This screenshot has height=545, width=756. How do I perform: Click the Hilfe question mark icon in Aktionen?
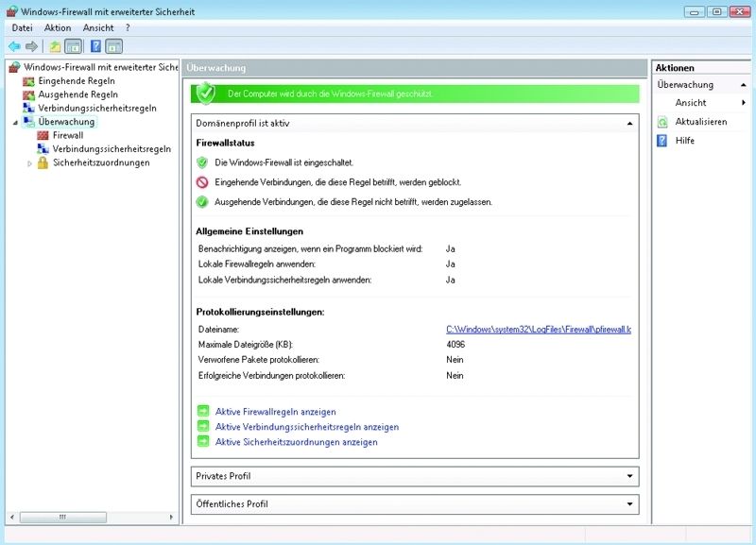pyautogui.click(x=662, y=141)
